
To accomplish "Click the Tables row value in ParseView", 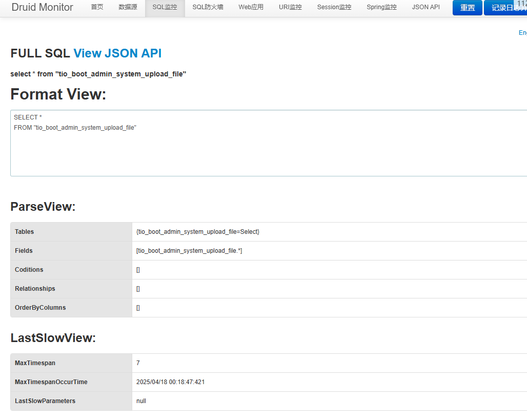I will click(198, 232).
